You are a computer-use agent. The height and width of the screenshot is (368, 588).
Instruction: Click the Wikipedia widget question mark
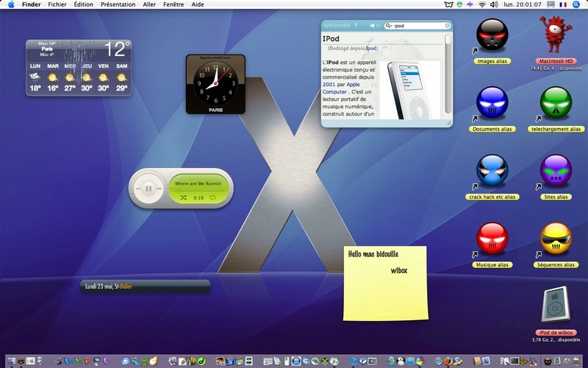[x=356, y=26]
